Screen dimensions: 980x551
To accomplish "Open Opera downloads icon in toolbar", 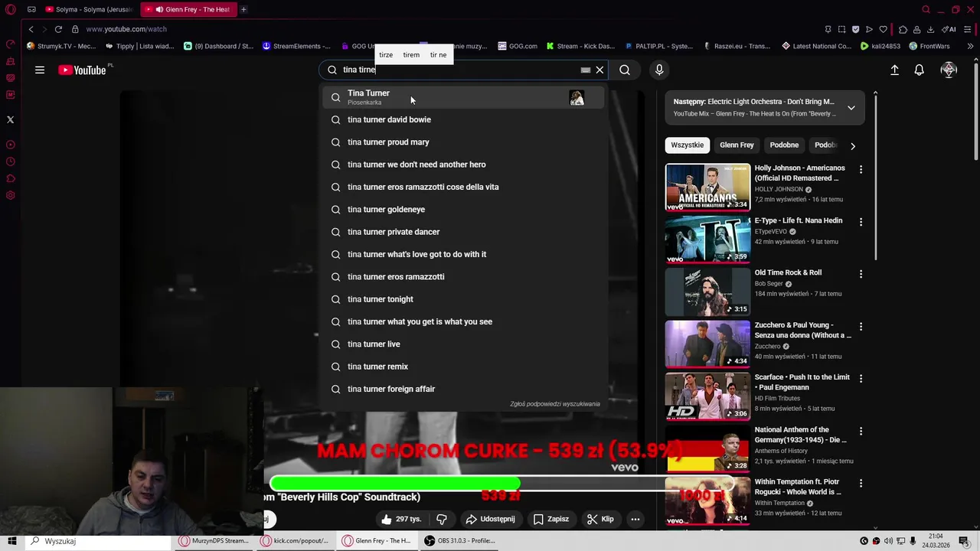I will click(x=930, y=29).
